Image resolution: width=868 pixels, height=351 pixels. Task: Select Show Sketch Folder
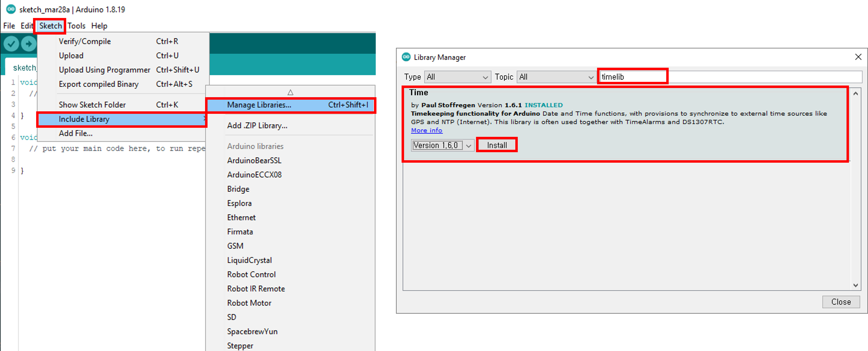pos(92,104)
